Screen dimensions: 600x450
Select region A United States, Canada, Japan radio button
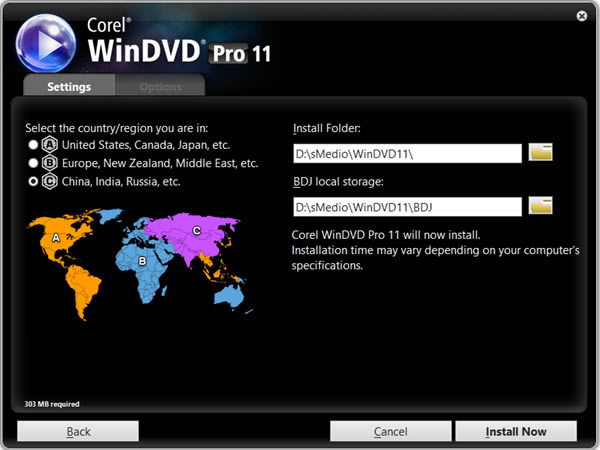[x=33, y=145]
